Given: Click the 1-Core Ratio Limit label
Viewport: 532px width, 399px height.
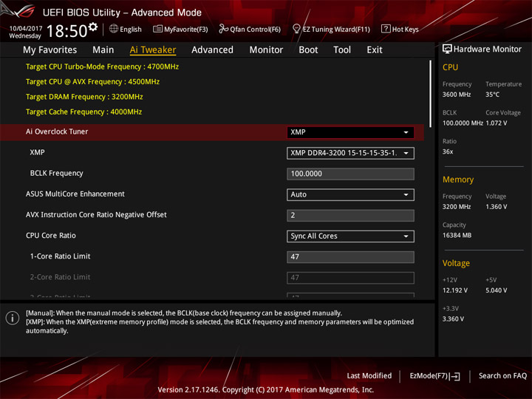Looking at the screenshot, I should pos(60,256).
